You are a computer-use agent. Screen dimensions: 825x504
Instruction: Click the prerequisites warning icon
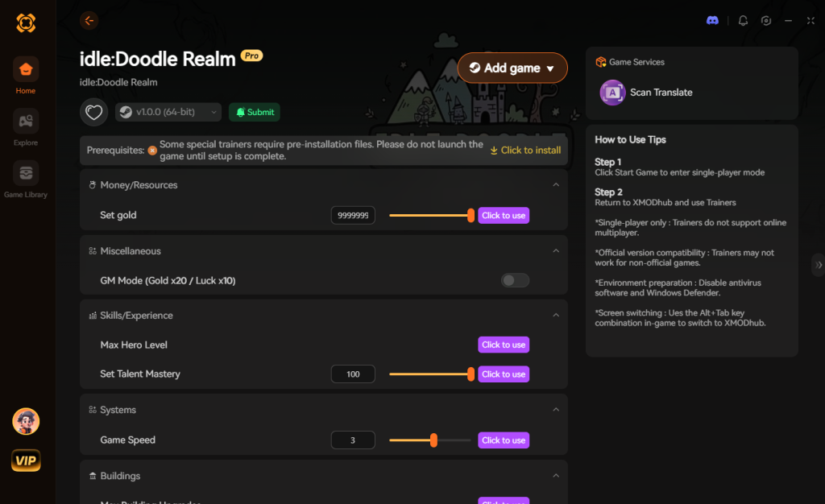point(152,151)
